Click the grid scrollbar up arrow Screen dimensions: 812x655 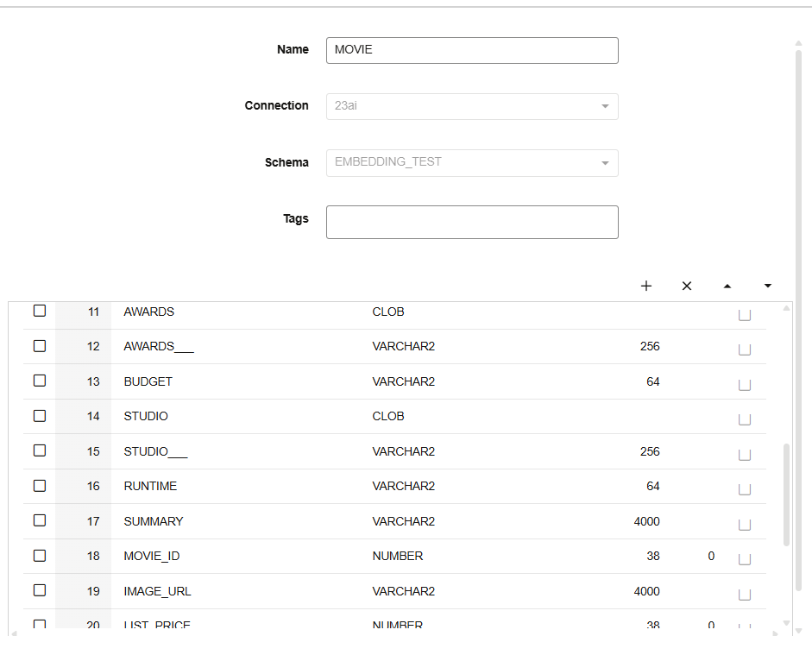coord(786,308)
